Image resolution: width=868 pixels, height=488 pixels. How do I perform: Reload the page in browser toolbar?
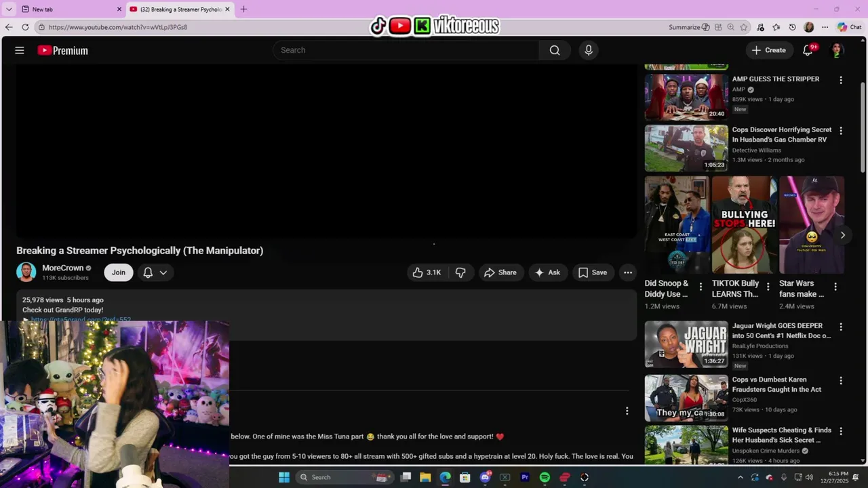pos(25,27)
